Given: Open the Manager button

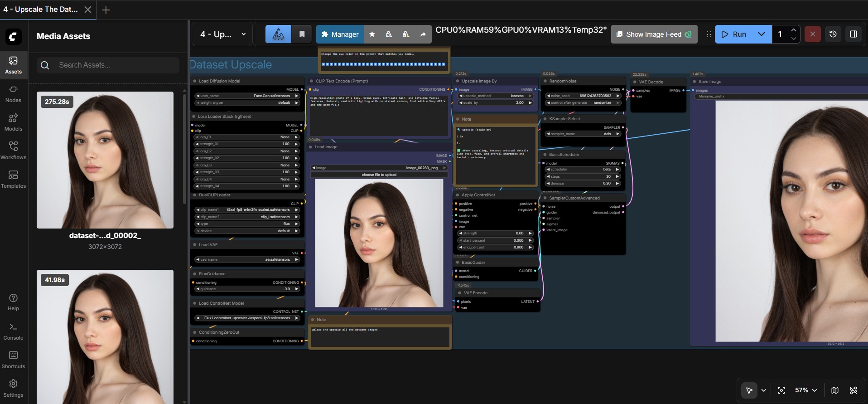Looking at the screenshot, I should click(340, 34).
